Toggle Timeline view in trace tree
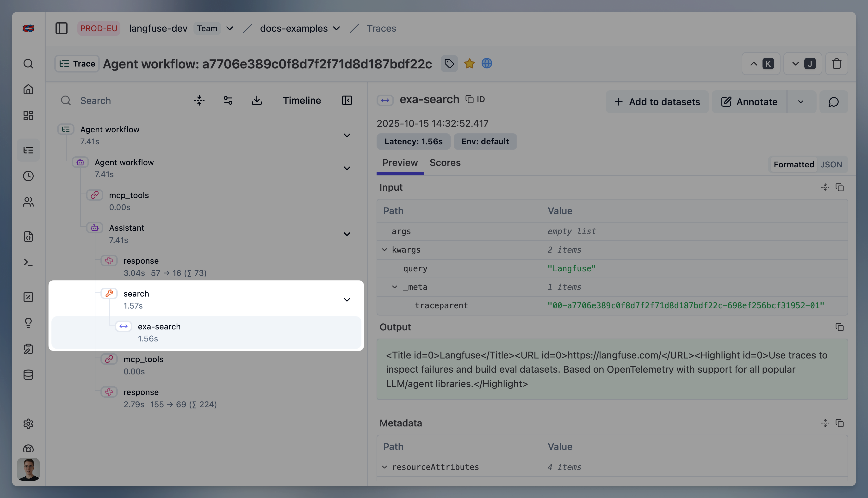Image resolution: width=868 pixels, height=498 pixels. click(302, 101)
